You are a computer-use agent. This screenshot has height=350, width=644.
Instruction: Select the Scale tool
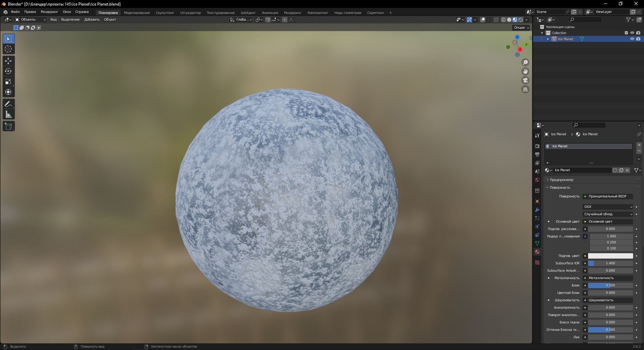(x=8, y=82)
